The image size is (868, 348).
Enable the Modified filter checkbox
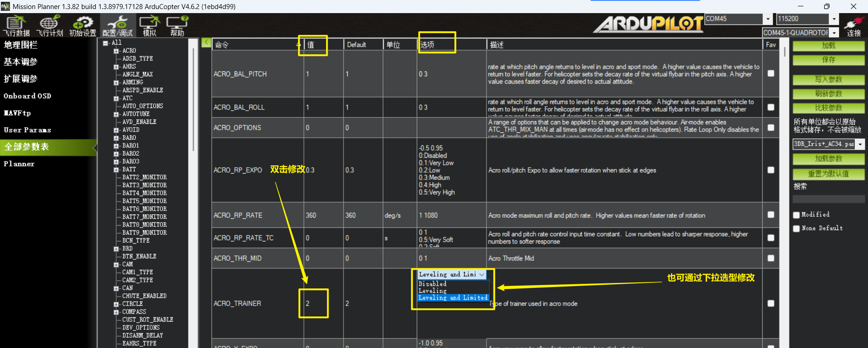797,215
